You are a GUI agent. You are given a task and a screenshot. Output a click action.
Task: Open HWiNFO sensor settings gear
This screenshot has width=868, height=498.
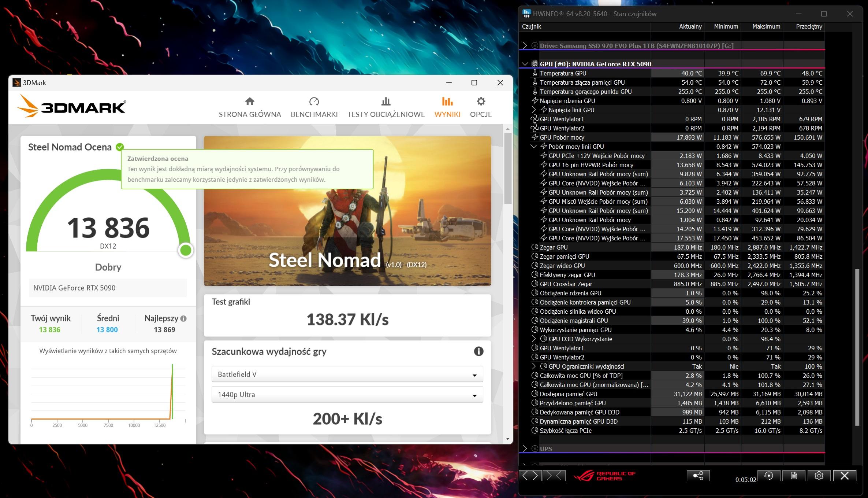819,476
